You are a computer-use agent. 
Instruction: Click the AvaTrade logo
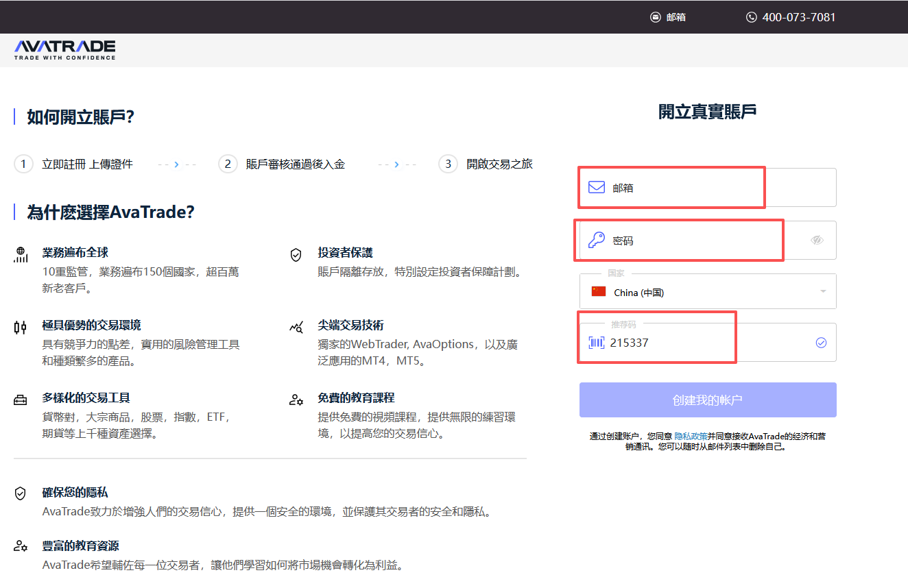(x=64, y=49)
